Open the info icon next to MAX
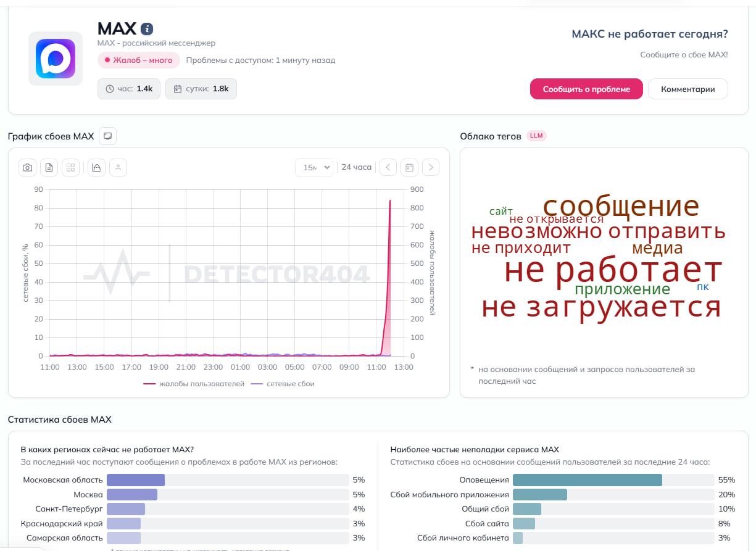This screenshot has height=551, width=756. (146, 29)
